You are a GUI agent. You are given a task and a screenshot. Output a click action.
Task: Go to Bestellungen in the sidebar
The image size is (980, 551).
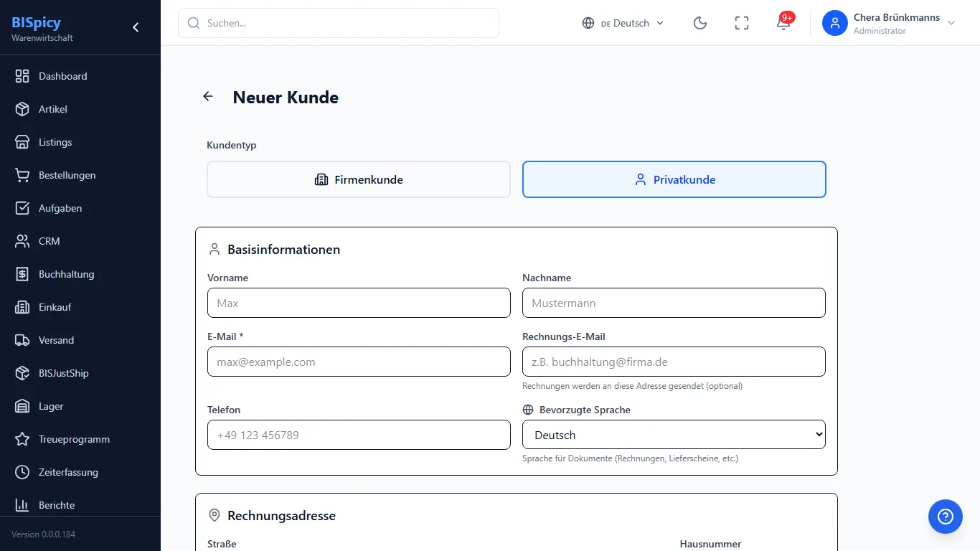point(80,175)
